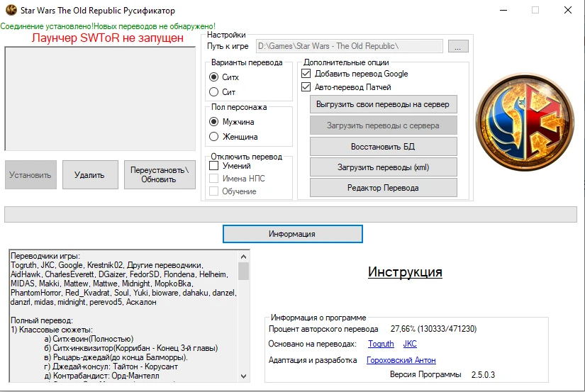Image resolution: width=585 pixels, height=392 pixels.
Task: Click the 'д) Контрабандист: Орд-Мантелл' line
Action: [x=101, y=376]
